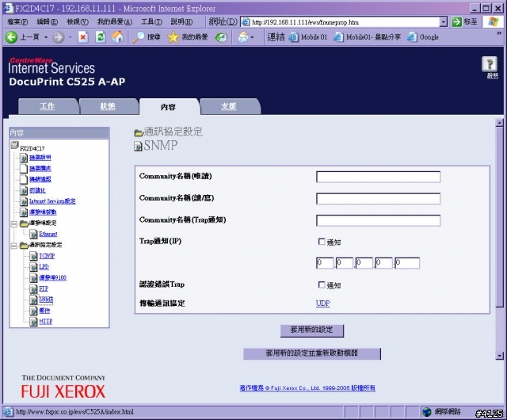This screenshot has width=507, height=420.
Task: Open Favorites with the star icon
Action: point(173,37)
